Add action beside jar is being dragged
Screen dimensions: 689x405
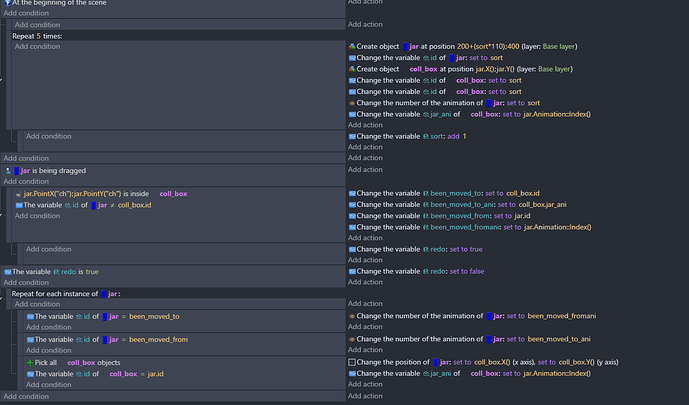365,170
